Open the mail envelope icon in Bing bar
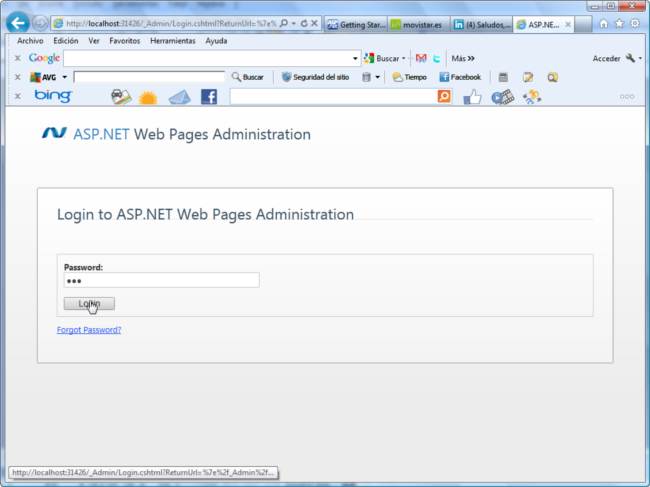This screenshot has width=650, height=487. tap(178, 97)
